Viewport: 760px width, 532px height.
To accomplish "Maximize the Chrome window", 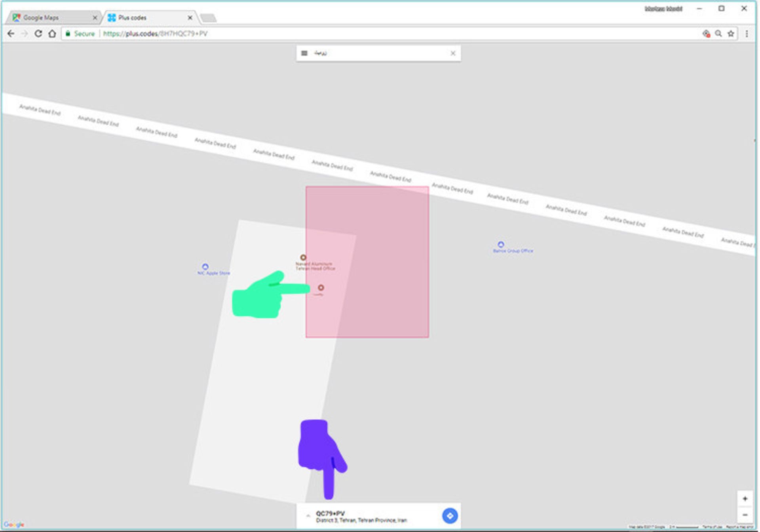I will [x=722, y=9].
